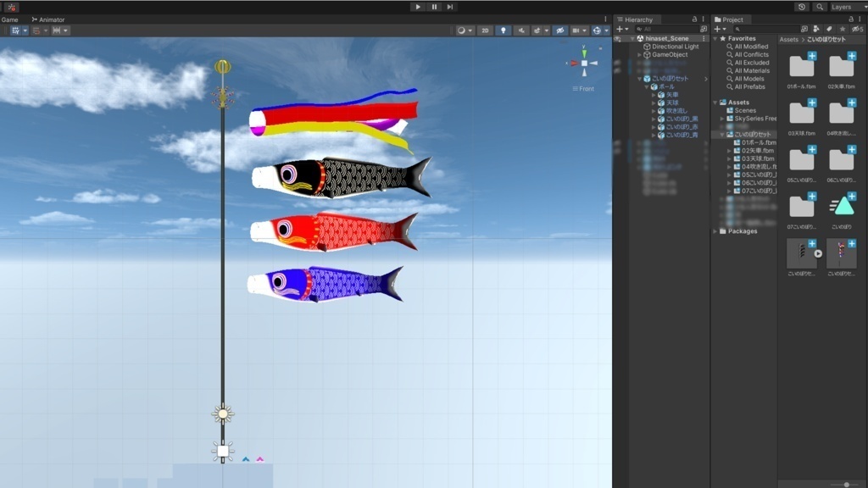Click the search-by-type icon in Project toolbar
Screen dimensions: 868x488
pyautogui.click(x=816, y=29)
